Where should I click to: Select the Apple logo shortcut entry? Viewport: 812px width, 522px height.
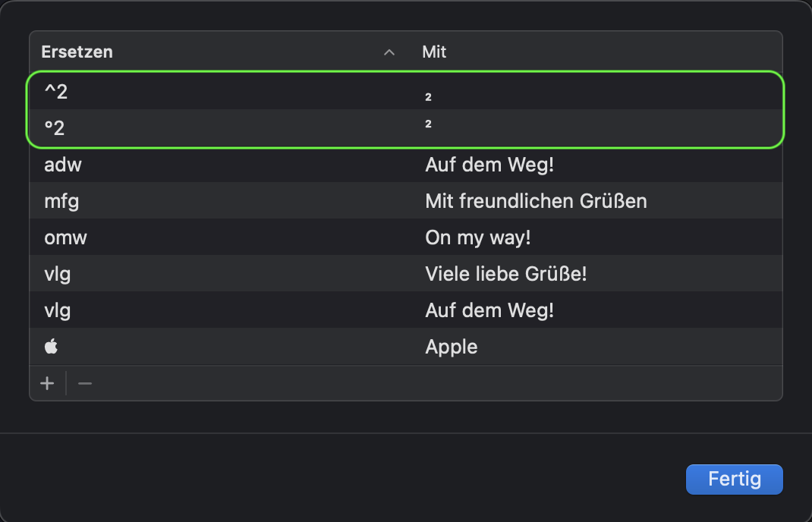point(52,347)
